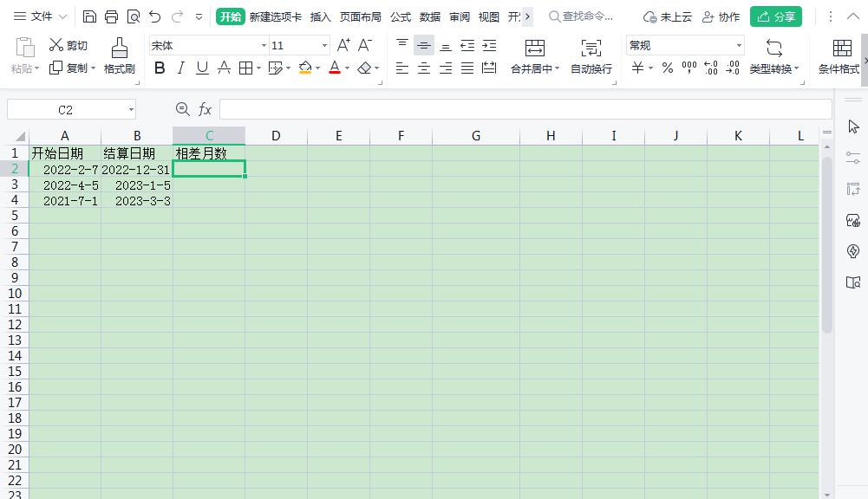Viewport: 868px width, 499px height.
Task: Align text left
Action: (402, 68)
